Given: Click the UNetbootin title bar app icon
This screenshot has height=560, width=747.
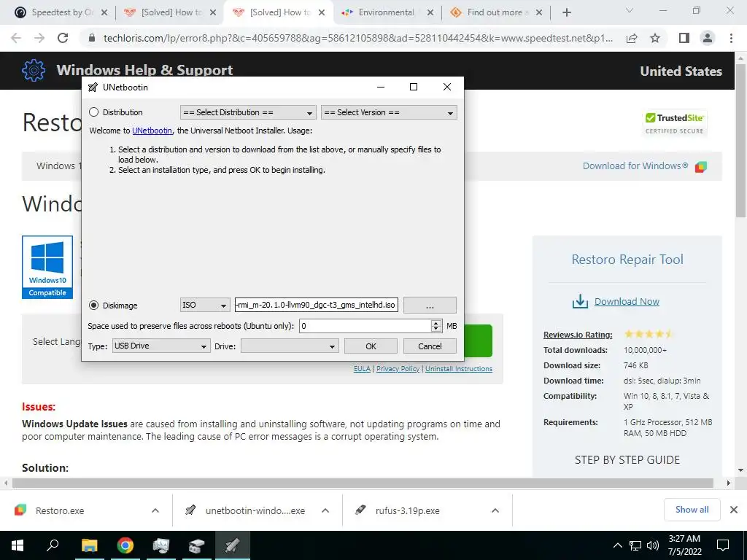Looking at the screenshot, I should [93, 87].
